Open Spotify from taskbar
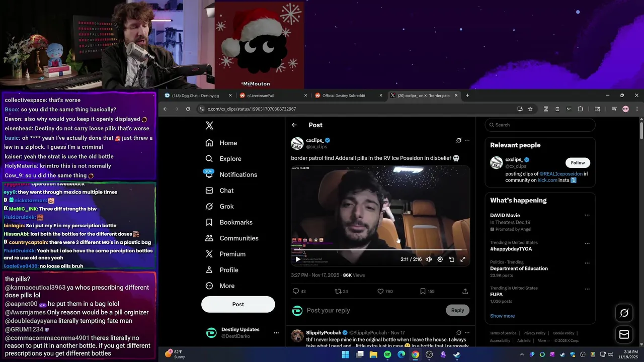Screen dimensions: 644x362 coord(387,354)
